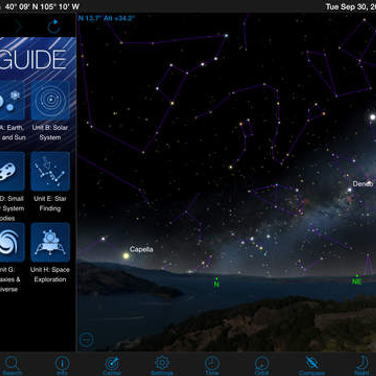
Task: Open the Settings gear
Action: (162, 365)
